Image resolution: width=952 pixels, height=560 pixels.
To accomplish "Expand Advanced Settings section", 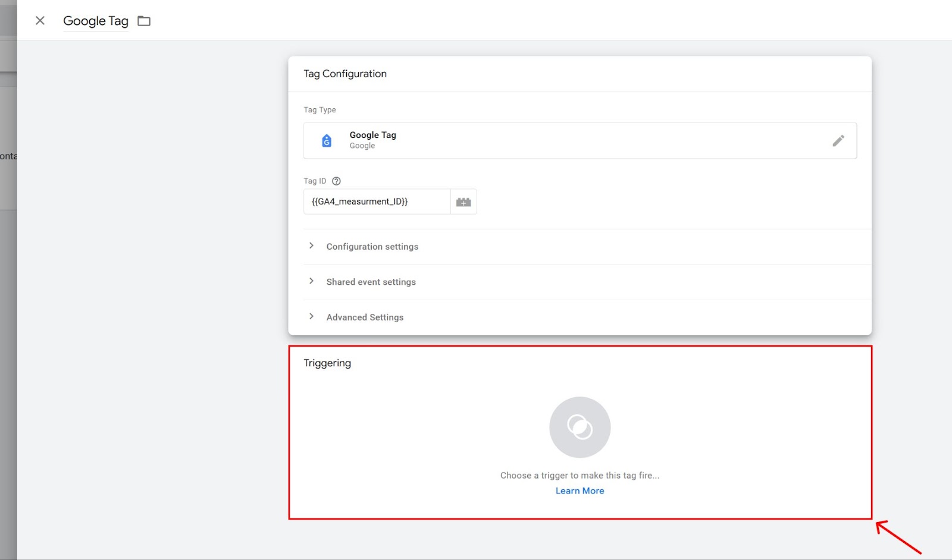I will coord(365,317).
